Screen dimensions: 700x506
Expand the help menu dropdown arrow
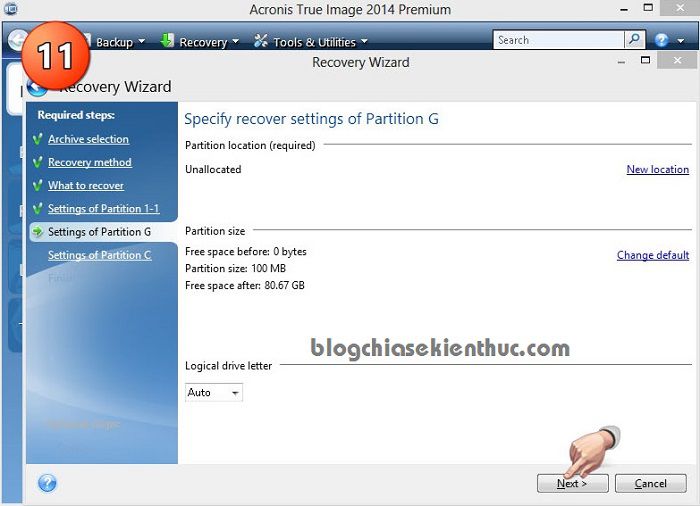click(x=680, y=42)
